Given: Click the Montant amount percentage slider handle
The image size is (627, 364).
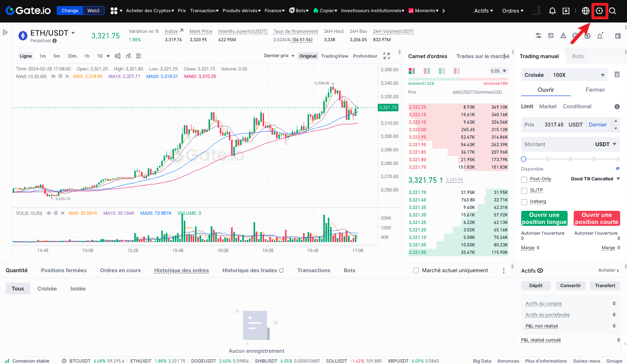Looking at the screenshot, I should pyautogui.click(x=524, y=159).
